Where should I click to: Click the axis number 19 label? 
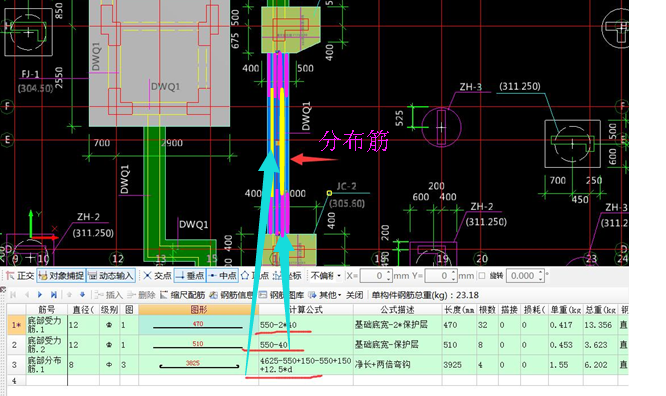click(x=443, y=258)
